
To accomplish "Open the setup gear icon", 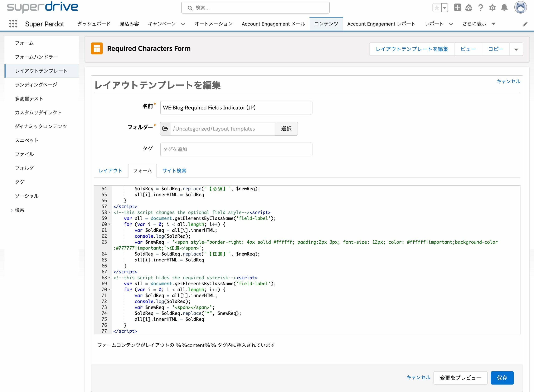I will pyautogui.click(x=492, y=8).
